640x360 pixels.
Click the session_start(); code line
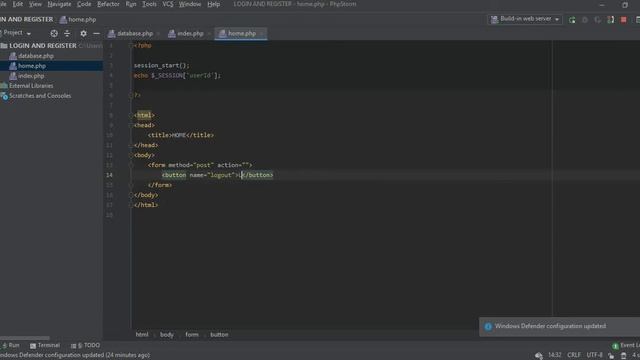[x=162, y=65]
